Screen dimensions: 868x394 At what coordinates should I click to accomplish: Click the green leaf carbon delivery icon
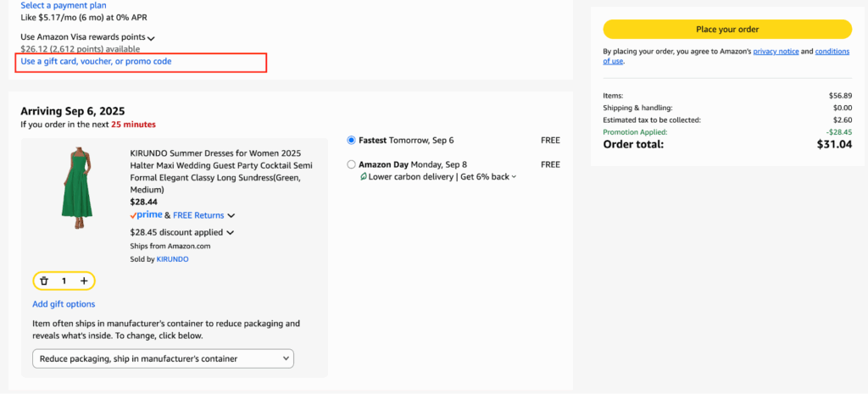364,177
